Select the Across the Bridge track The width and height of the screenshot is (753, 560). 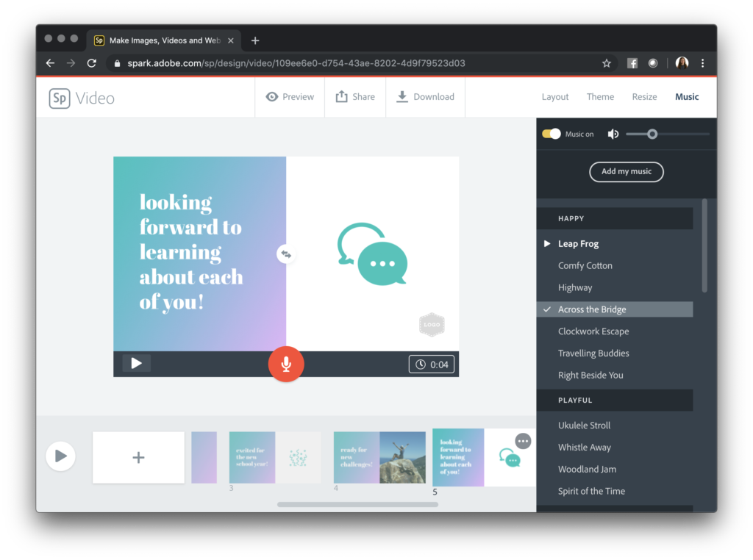tap(592, 309)
